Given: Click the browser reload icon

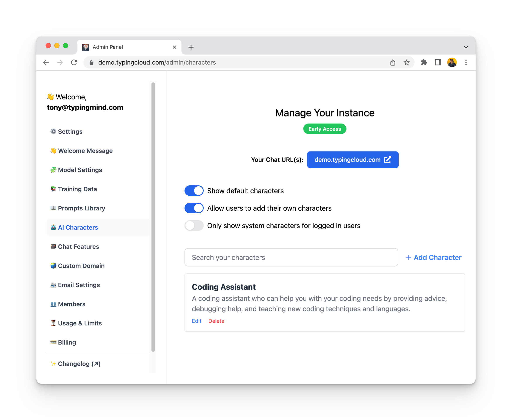Looking at the screenshot, I should pyautogui.click(x=74, y=62).
